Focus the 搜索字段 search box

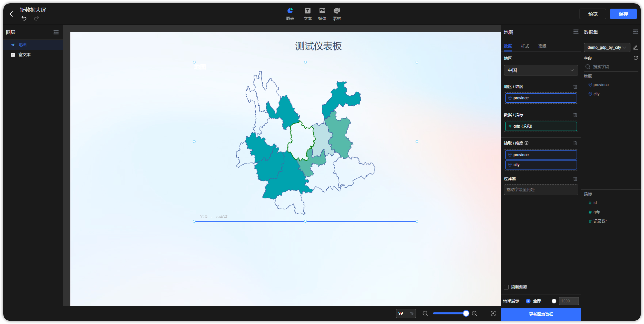611,67
